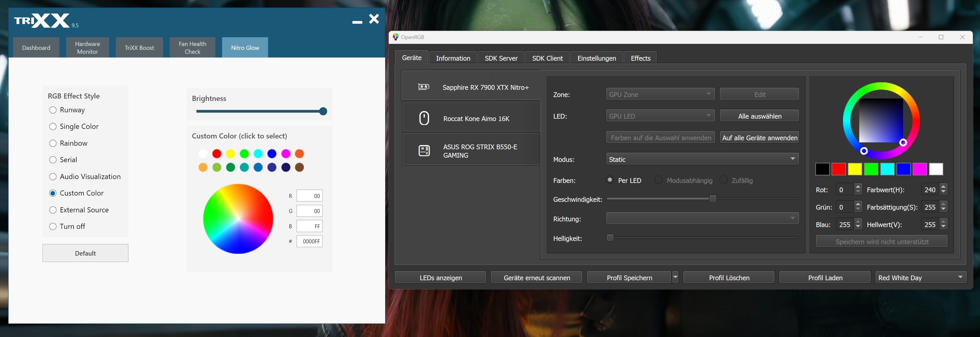Maximize the OpenRGB window
Image resolution: width=980 pixels, height=337 pixels.
[941, 37]
